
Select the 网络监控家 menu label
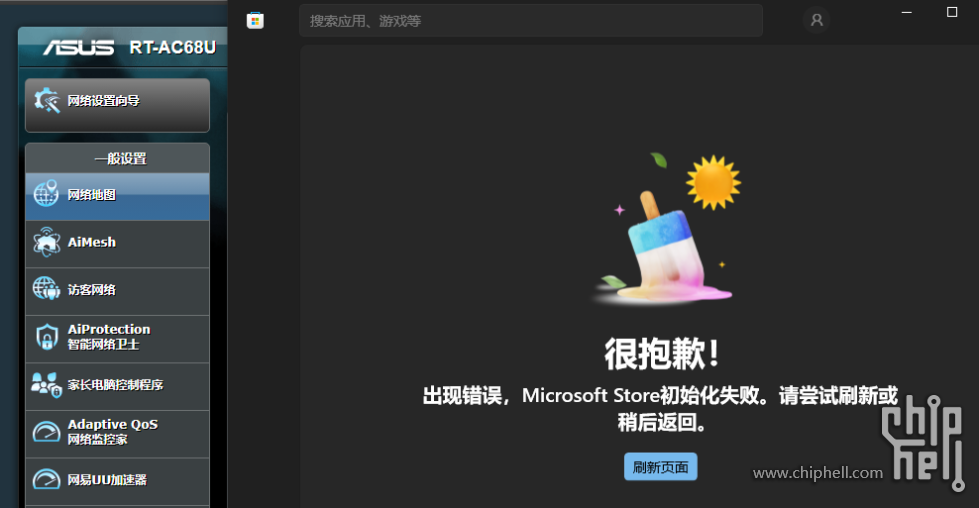point(97,440)
